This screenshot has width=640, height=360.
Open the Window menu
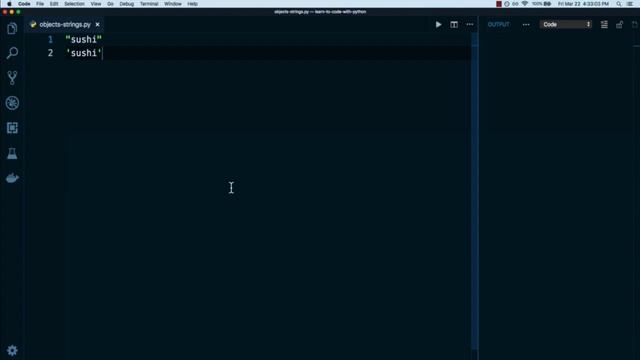pyautogui.click(x=173, y=4)
